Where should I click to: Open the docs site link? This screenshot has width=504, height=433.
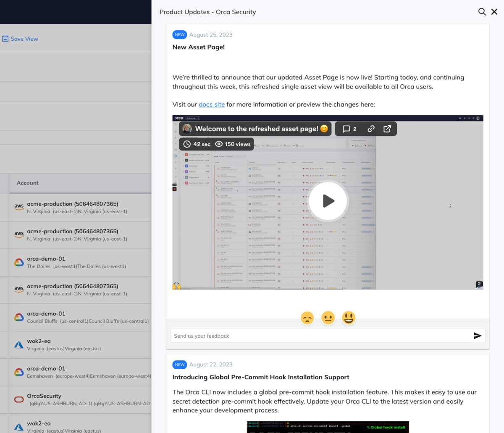(211, 104)
